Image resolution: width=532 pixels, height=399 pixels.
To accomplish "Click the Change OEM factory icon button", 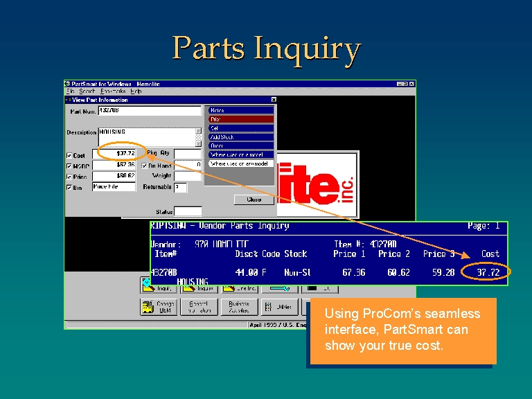I will click(159, 307).
